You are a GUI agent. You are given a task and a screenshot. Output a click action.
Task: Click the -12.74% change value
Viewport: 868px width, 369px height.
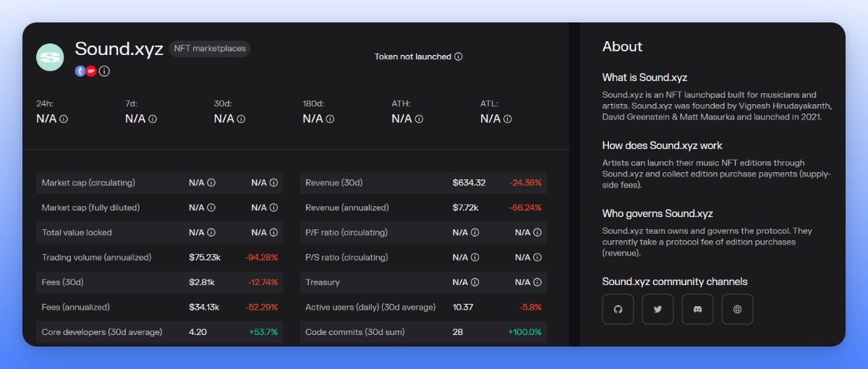click(263, 282)
